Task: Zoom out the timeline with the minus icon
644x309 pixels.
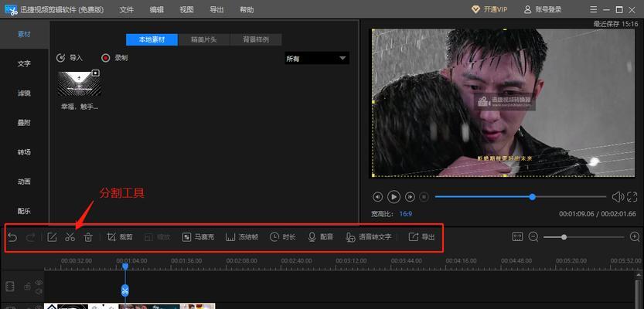Action: pyautogui.click(x=533, y=237)
